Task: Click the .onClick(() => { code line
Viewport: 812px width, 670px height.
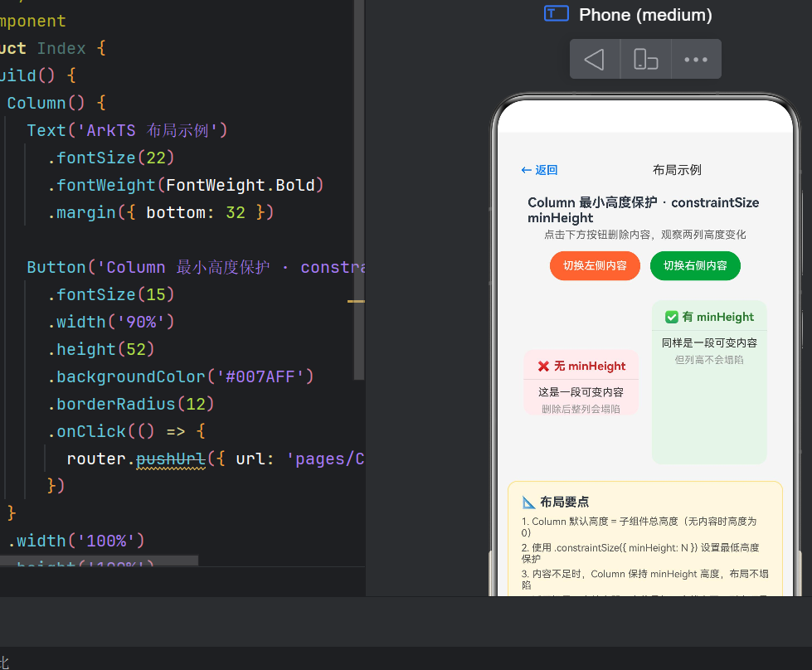Action: tap(126, 432)
